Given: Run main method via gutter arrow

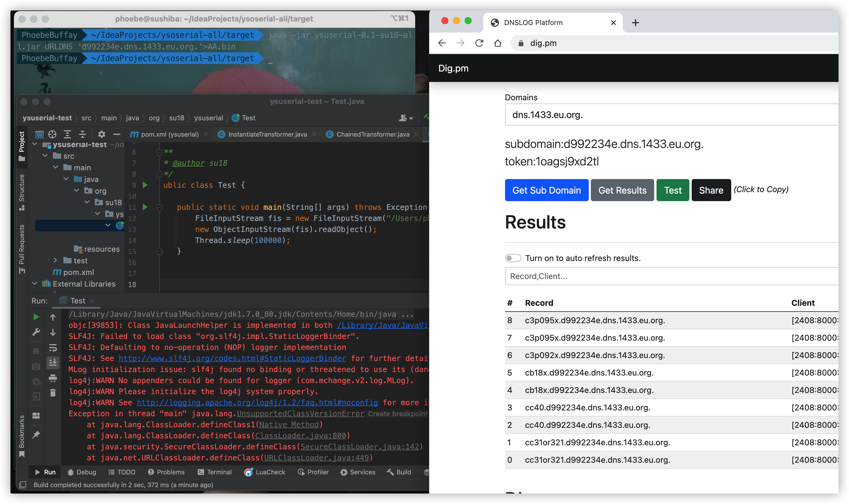Looking at the screenshot, I should [145, 207].
